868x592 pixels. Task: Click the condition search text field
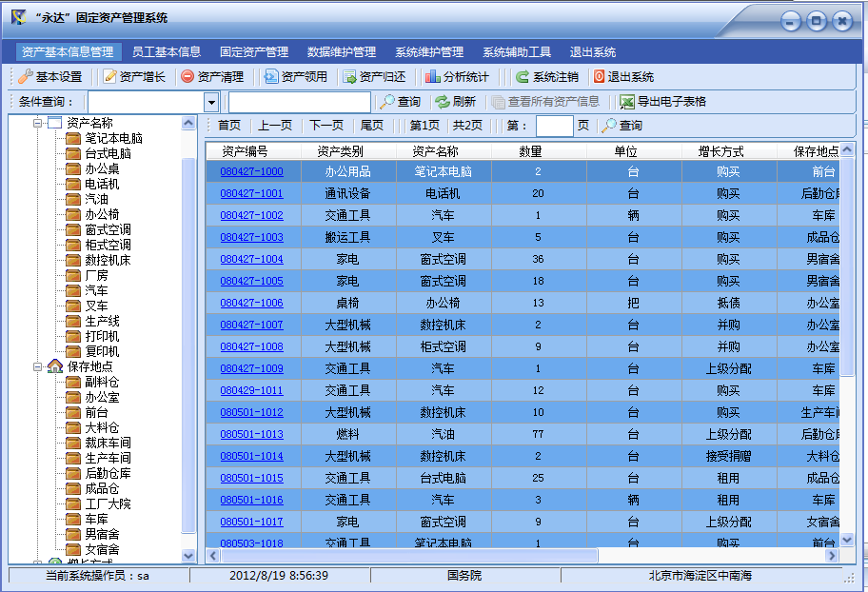coord(300,103)
